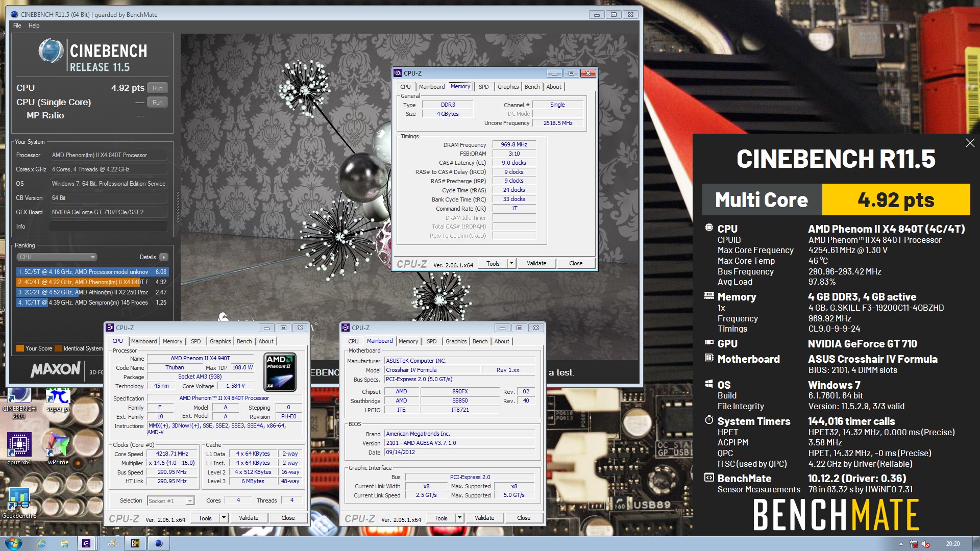This screenshot has height=551, width=980.
Task: Open the Cinebench Help menu
Action: point(34,26)
